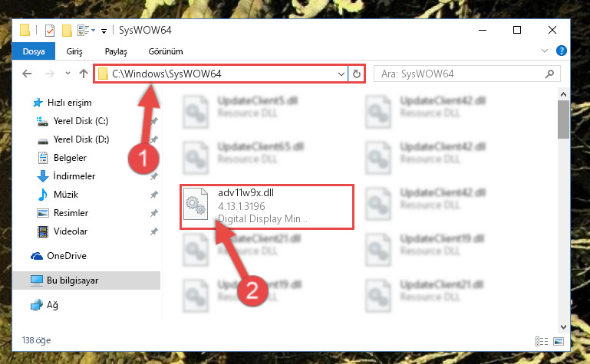Toggle pin next to Müzik

click(154, 195)
